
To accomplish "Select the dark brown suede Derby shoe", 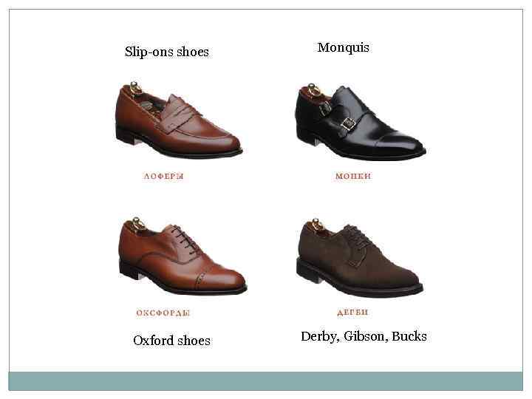I will point(360,258).
